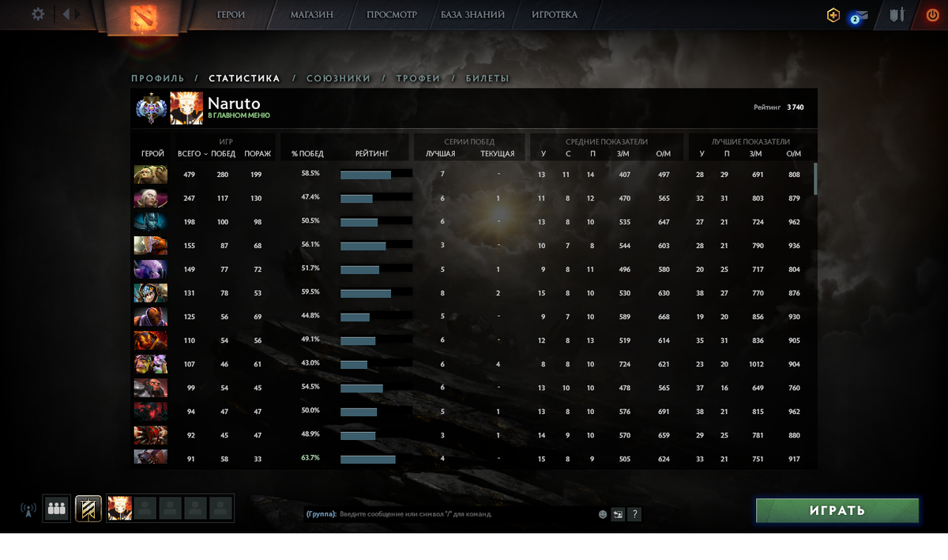Click the question mark help icon near the chat
This screenshot has height=560, width=948.
pyautogui.click(x=634, y=514)
